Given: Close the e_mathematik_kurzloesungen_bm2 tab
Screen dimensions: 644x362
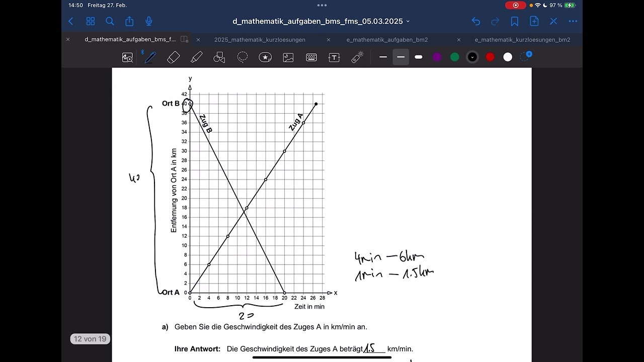Looking at the screenshot, I should [459, 40].
